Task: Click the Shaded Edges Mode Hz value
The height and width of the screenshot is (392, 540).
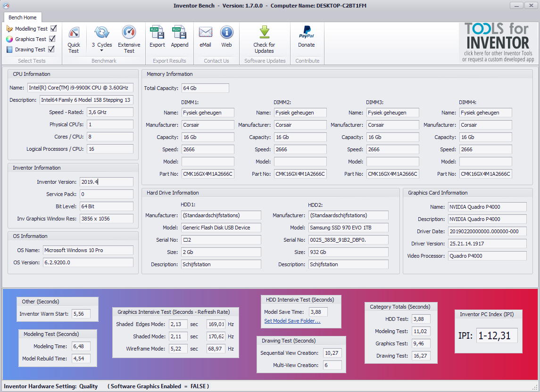Action: tap(216, 324)
